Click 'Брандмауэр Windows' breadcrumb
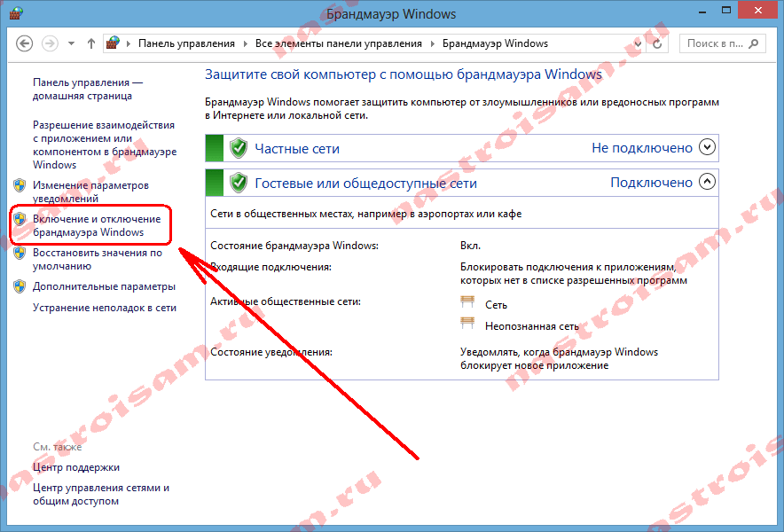784x532 pixels. [495, 43]
